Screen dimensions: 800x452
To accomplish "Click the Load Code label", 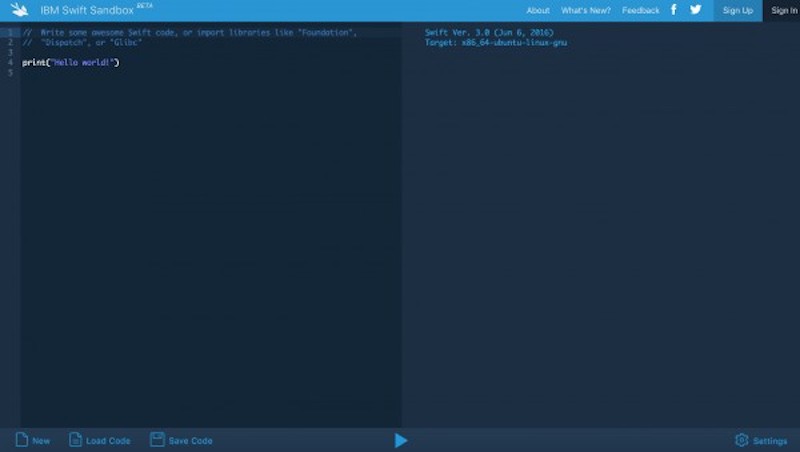I will (x=108, y=441).
